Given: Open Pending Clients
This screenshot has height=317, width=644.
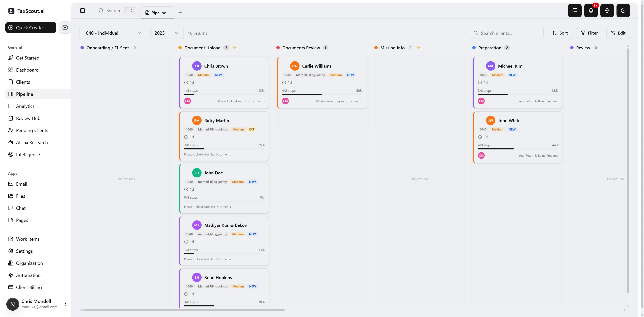Looking at the screenshot, I should [38, 130].
